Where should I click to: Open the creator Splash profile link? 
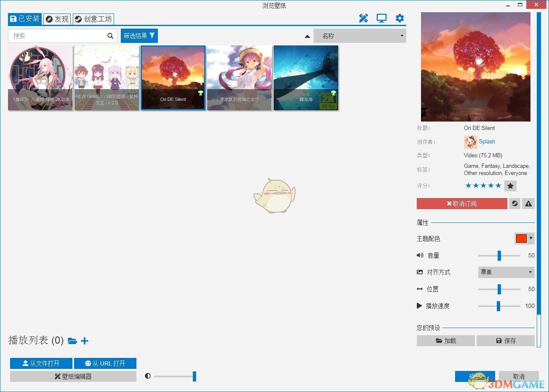coord(487,142)
